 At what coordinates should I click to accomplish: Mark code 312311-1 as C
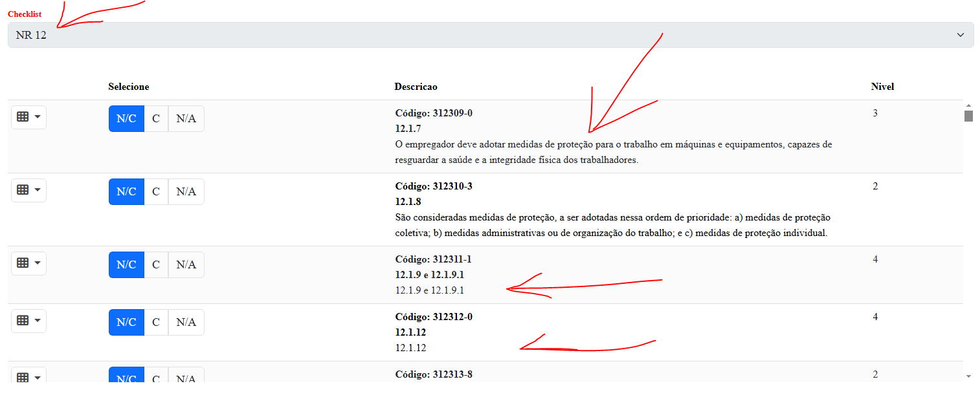[x=156, y=264]
